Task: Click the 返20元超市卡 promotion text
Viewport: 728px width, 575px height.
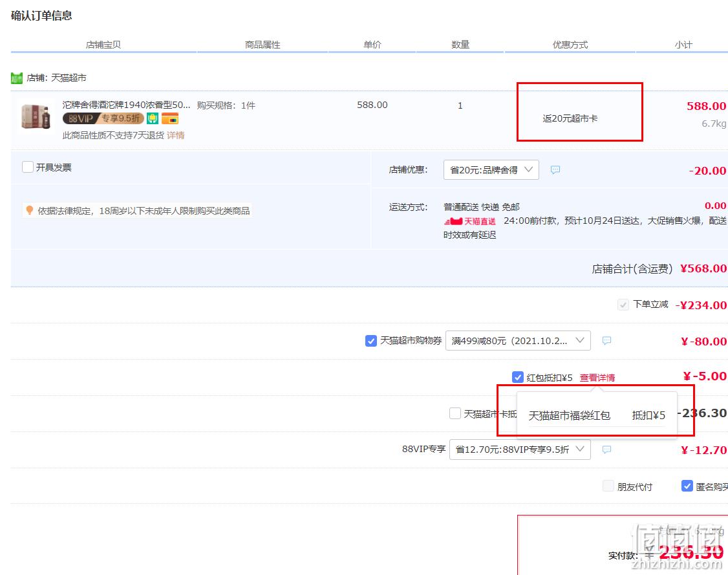Action: coord(570,118)
